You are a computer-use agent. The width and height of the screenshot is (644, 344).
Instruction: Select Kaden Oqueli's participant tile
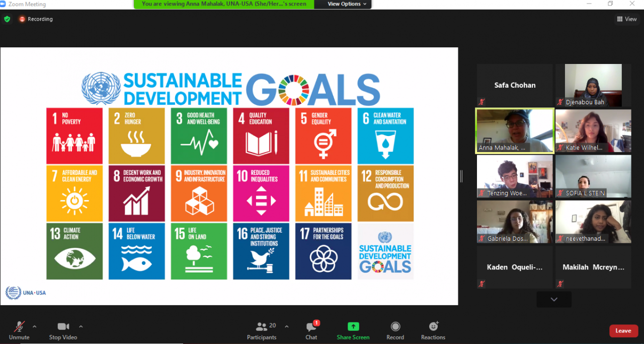coord(515,267)
